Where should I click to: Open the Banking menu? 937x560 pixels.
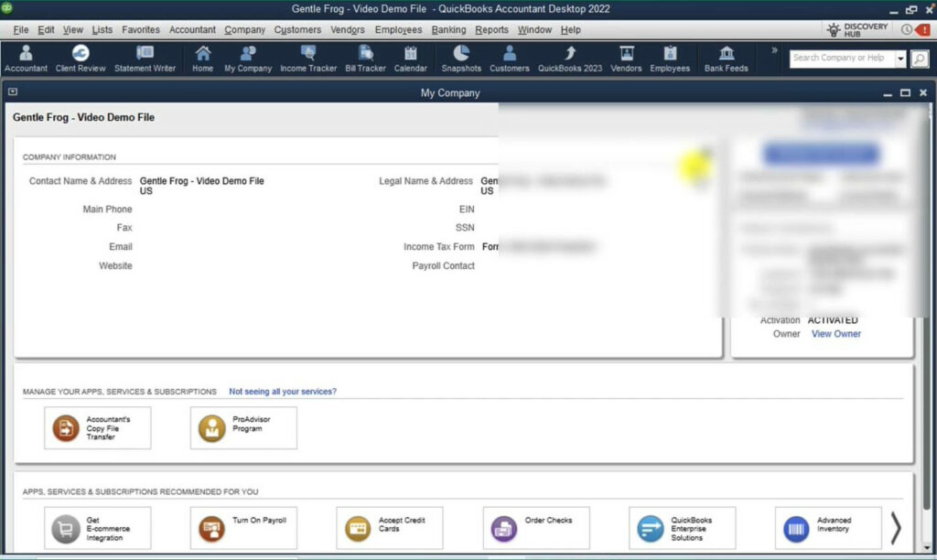[448, 29]
